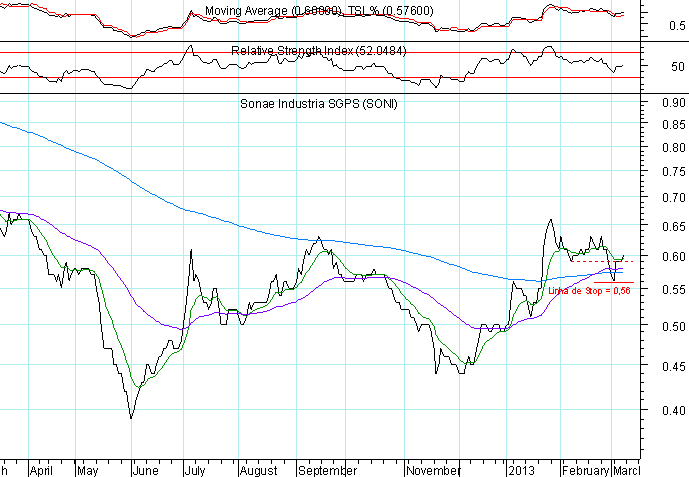This screenshot has height=477, width=689.
Task: Click the 0.55 price axis label
Action: click(674, 290)
